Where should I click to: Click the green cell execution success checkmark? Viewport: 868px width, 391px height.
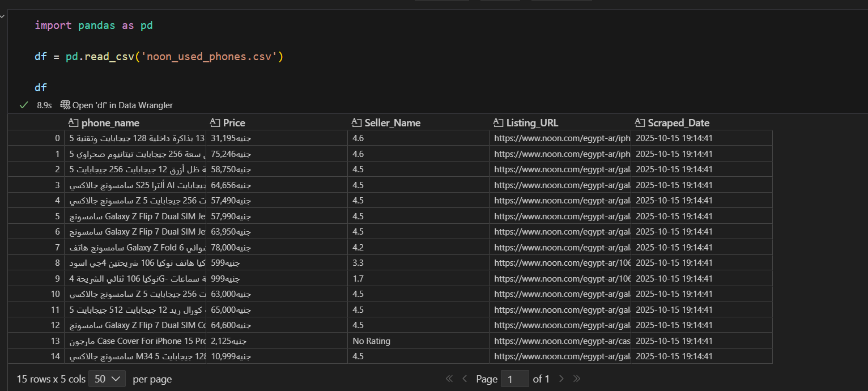[x=24, y=105]
